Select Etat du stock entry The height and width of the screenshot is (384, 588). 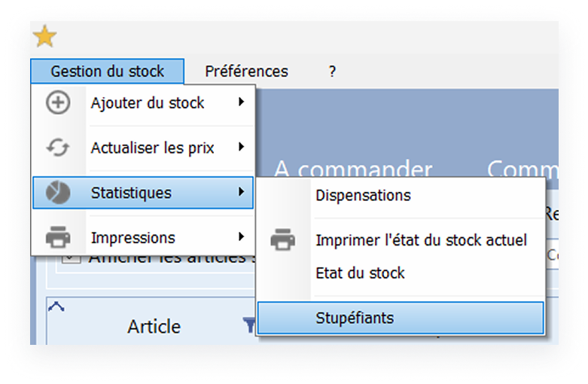pos(360,273)
